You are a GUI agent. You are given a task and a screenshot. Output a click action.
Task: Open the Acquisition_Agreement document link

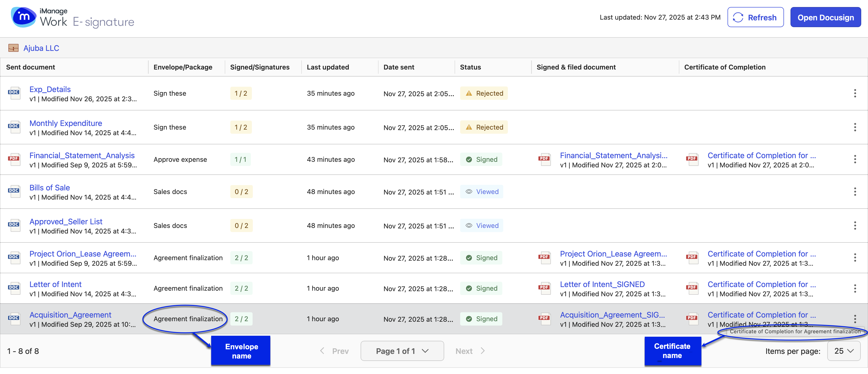[x=70, y=315]
